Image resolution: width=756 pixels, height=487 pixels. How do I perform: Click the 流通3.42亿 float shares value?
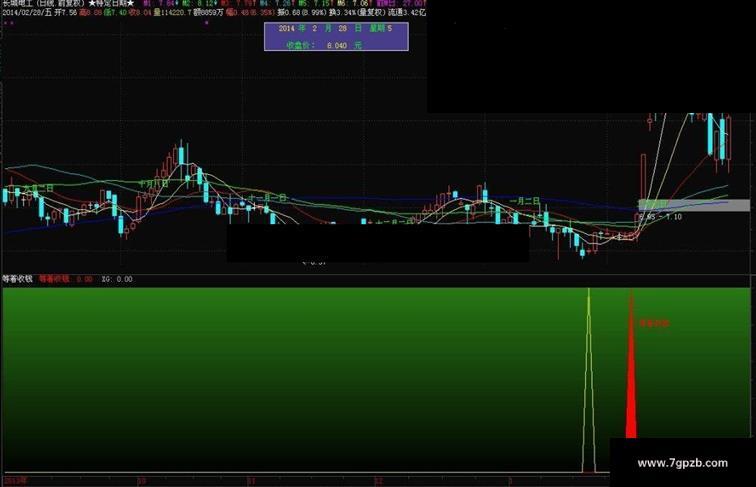click(x=407, y=13)
